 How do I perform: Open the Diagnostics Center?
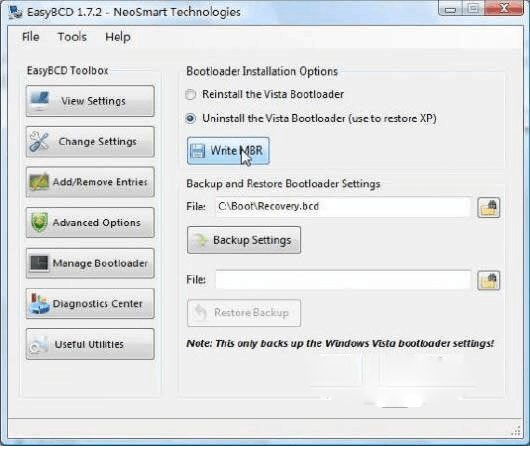(90, 304)
